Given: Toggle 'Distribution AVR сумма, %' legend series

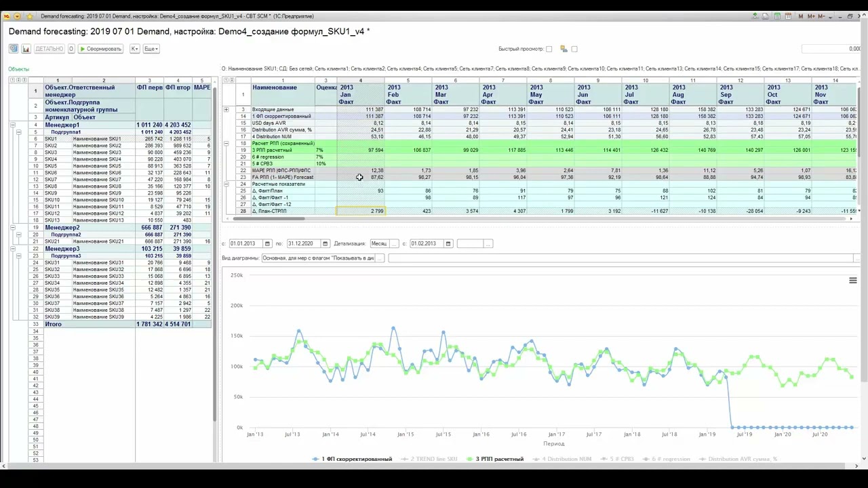Looking at the screenshot, I should (x=737, y=459).
